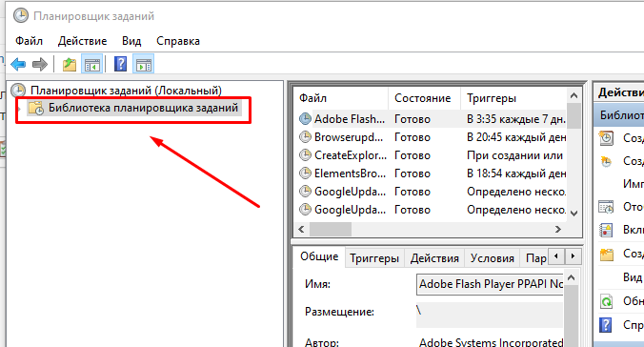This screenshot has width=644, height=347.
Task: Select the Browserupd... task row
Action: (433, 137)
